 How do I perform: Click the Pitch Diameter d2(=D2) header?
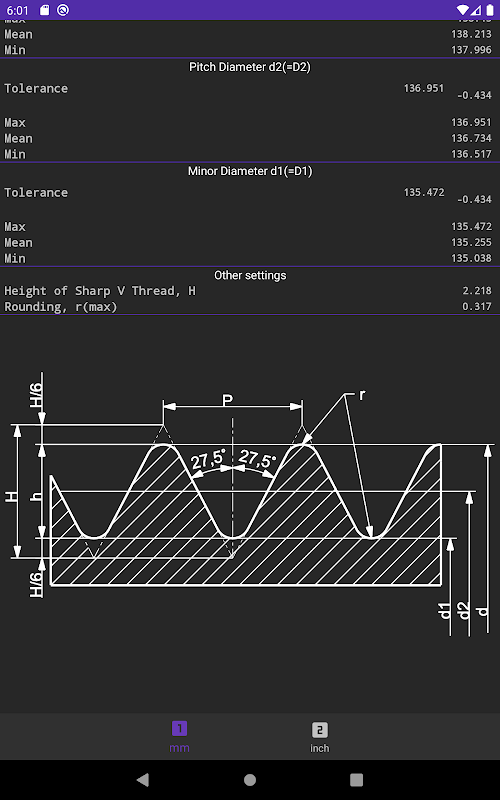tap(250, 67)
